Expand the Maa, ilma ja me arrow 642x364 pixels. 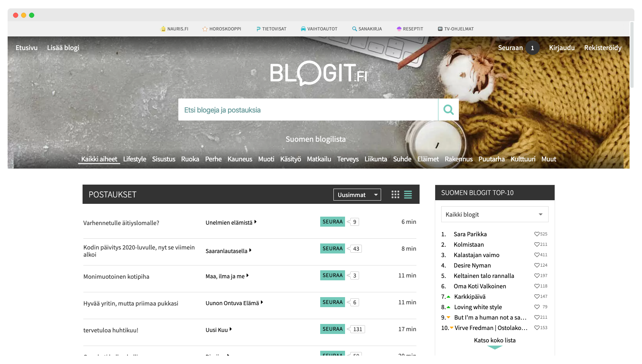248,276
